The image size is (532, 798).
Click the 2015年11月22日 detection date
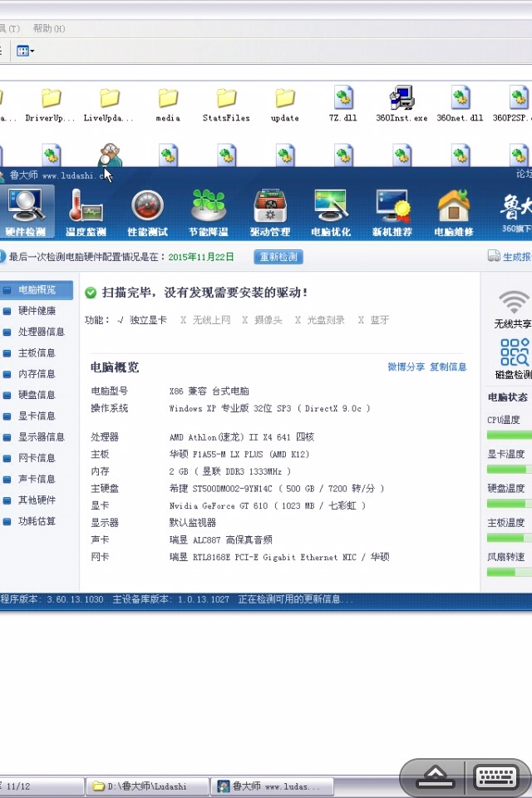(201, 257)
